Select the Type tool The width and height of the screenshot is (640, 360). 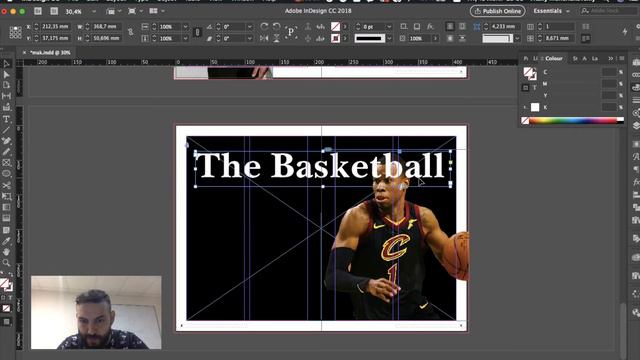(x=6, y=119)
